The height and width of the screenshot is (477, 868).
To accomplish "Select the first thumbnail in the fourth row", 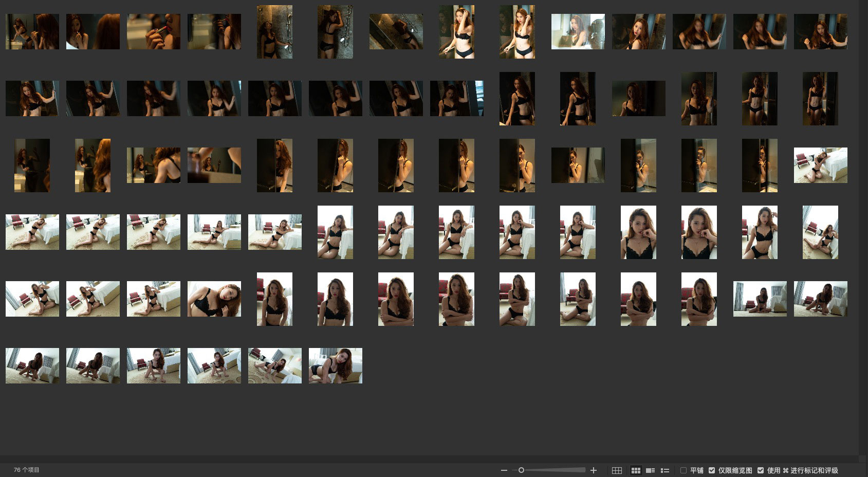I will point(32,232).
